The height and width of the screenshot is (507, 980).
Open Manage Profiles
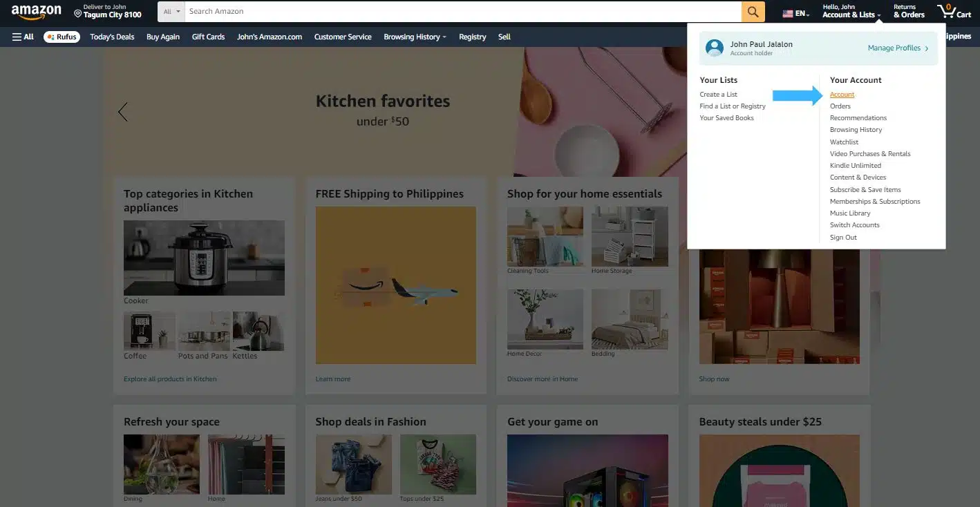coord(898,48)
